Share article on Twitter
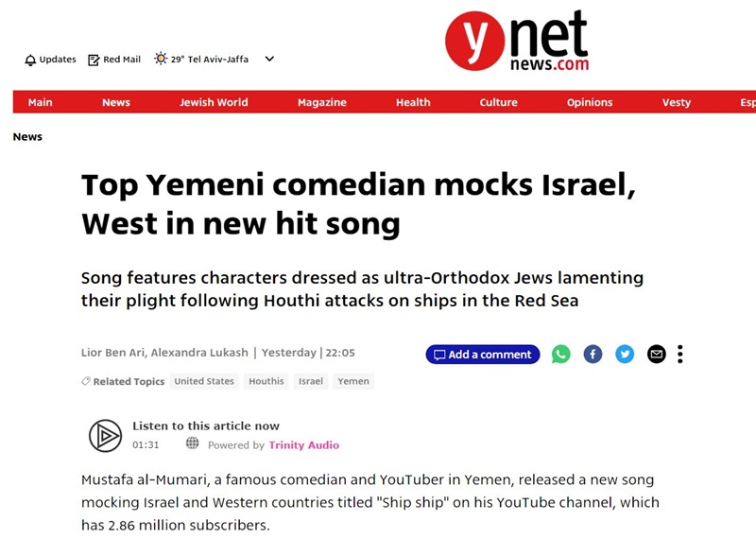The image size is (756, 556). 625,355
